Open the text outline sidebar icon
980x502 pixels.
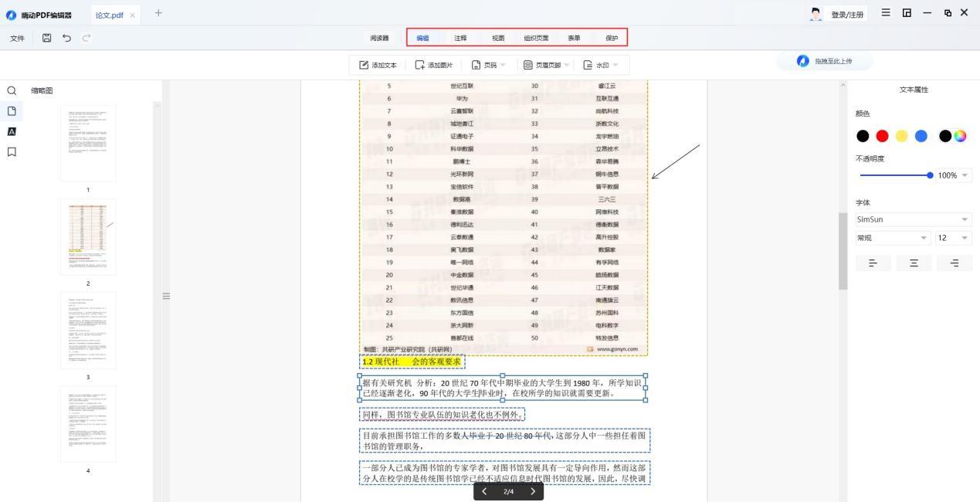(12, 131)
